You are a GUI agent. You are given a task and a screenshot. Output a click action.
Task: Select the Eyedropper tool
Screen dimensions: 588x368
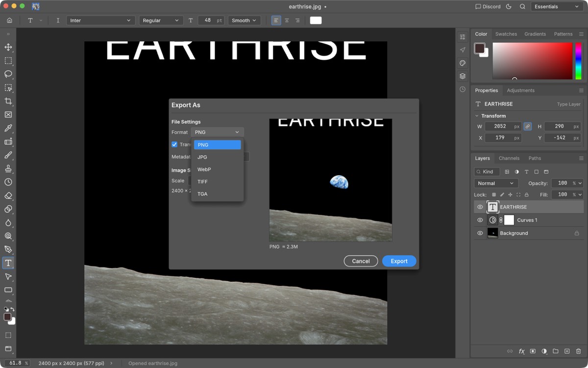[8, 128]
